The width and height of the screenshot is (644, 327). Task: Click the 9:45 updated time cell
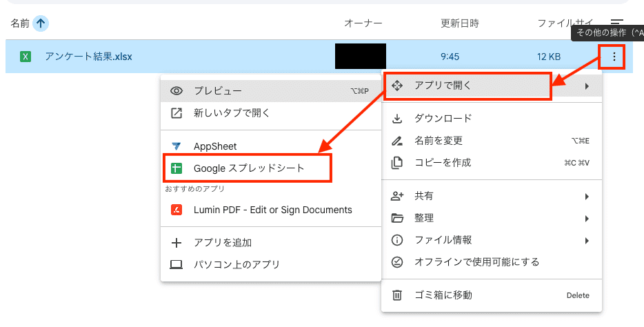(450, 57)
